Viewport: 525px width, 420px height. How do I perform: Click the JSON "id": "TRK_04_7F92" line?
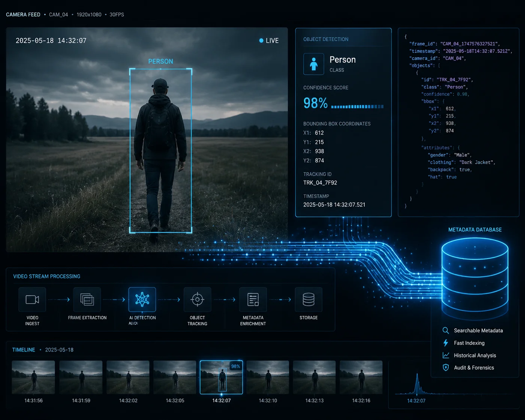pos(447,80)
